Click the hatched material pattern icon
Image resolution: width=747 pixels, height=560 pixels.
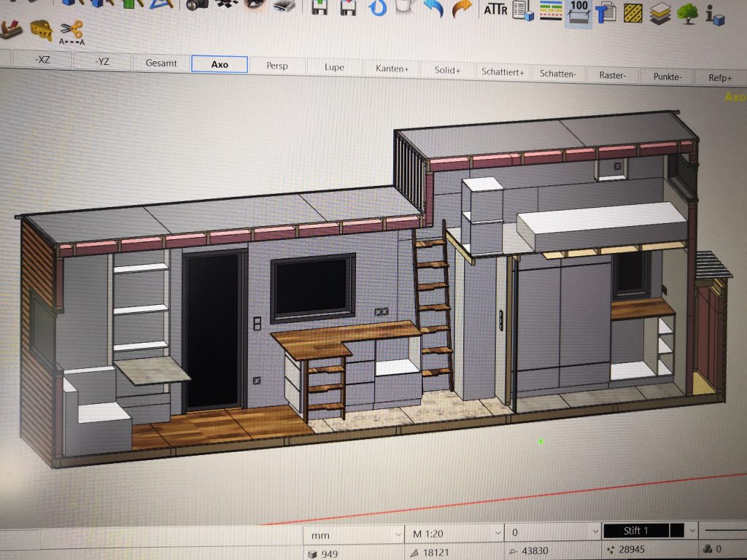click(x=632, y=12)
